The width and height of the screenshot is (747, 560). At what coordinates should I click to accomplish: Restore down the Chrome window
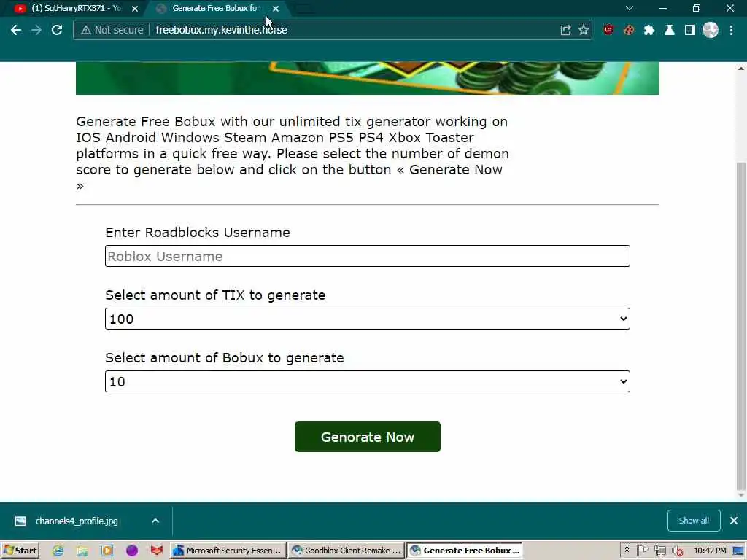point(697,8)
